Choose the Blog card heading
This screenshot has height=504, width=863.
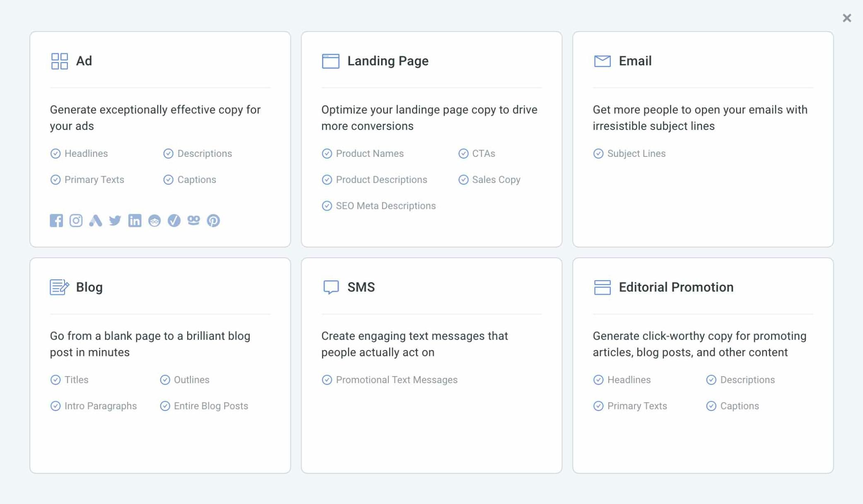pos(89,287)
